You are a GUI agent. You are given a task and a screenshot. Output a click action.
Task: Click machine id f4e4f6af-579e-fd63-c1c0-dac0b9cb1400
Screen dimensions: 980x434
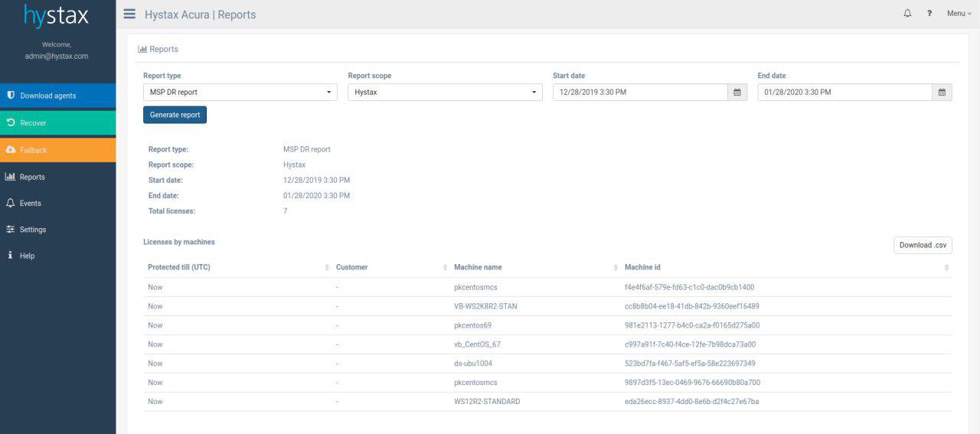click(689, 287)
